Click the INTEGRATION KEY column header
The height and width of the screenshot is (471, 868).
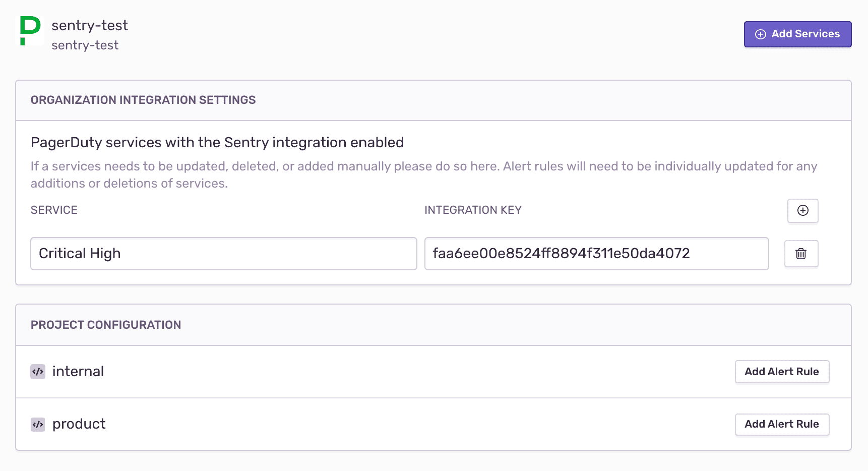pos(473,210)
